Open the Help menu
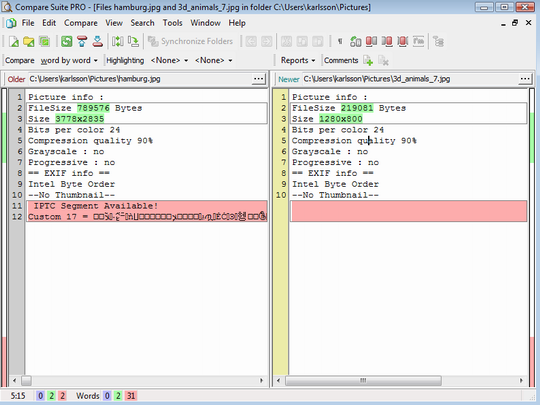 point(237,23)
